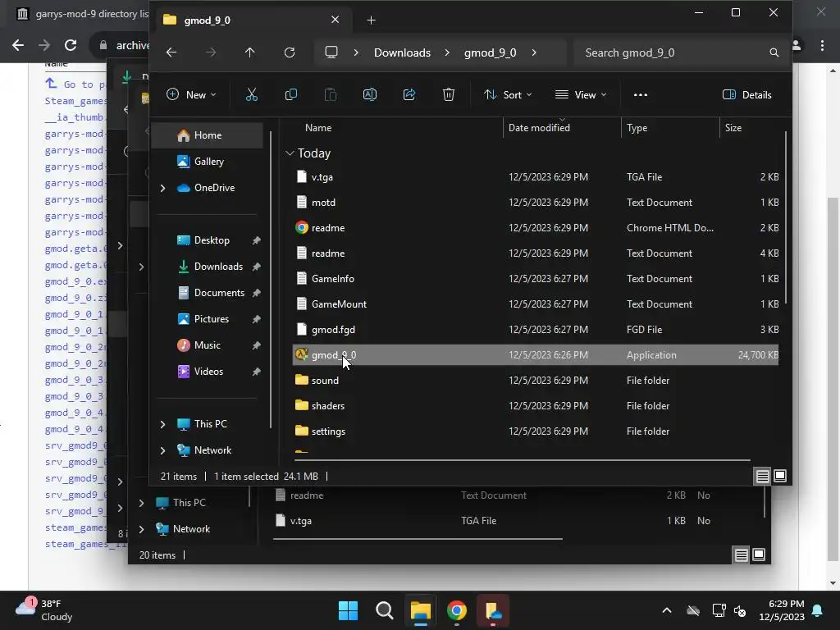This screenshot has height=630, width=840.
Task: Click the Cut scissors icon in toolbar
Action: click(251, 95)
